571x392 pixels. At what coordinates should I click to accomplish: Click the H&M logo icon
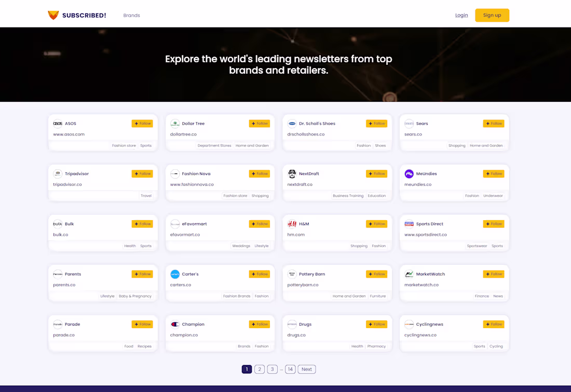tap(292, 223)
